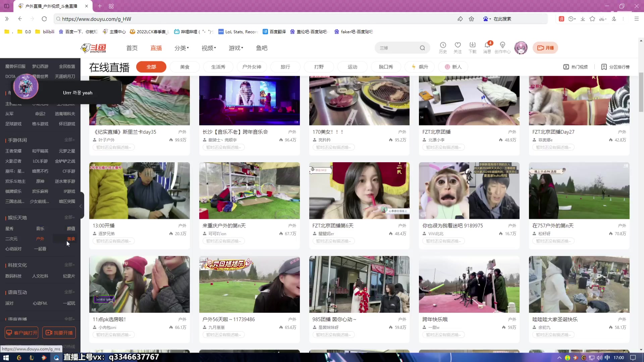Open stream thumbnail 13:00开播
The height and width of the screenshot is (362, 644).
[x=140, y=191]
